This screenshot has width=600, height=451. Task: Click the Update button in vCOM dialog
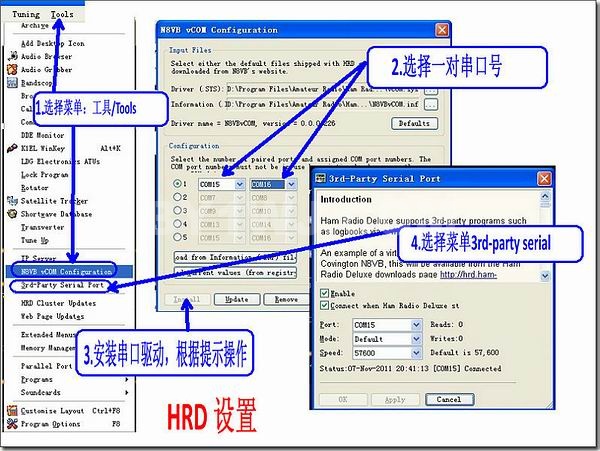click(x=237, y=300)
